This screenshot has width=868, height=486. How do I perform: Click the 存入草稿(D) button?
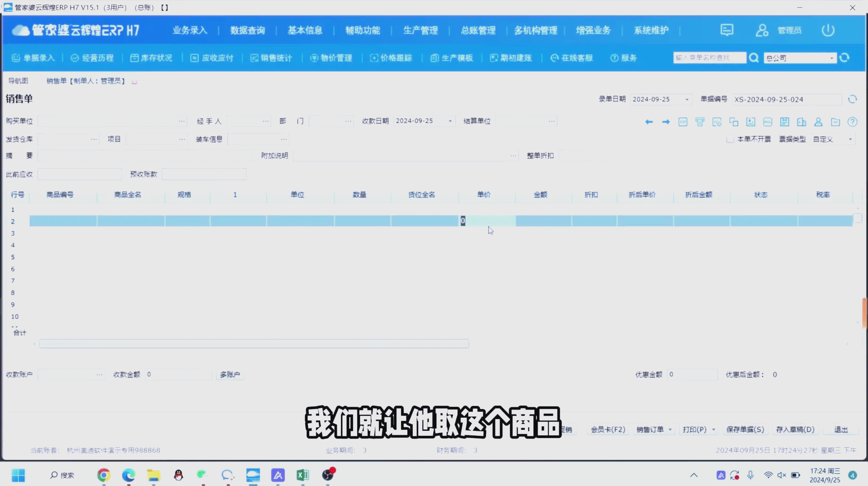point(795,429)
